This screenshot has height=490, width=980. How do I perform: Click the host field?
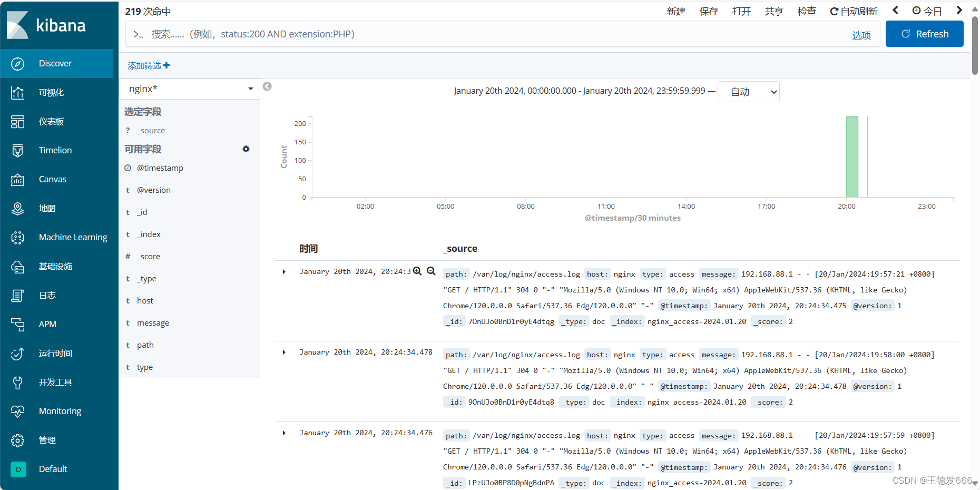(x=145, y=301)
